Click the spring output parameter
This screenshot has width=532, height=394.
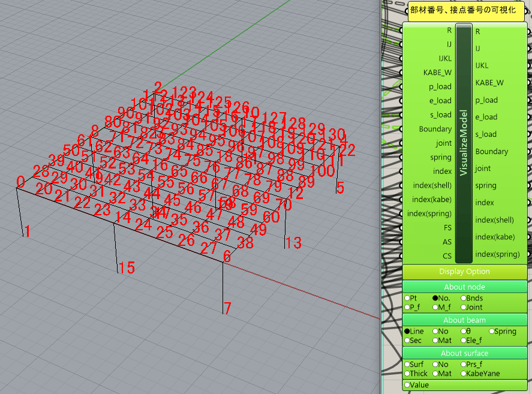pyautogui.click(x=486, y=186)
